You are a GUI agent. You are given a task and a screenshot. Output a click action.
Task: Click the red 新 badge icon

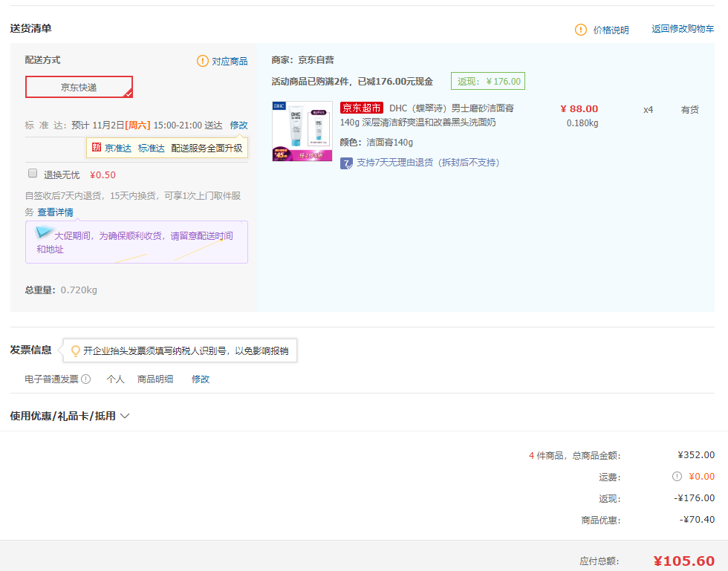[96, 147]
